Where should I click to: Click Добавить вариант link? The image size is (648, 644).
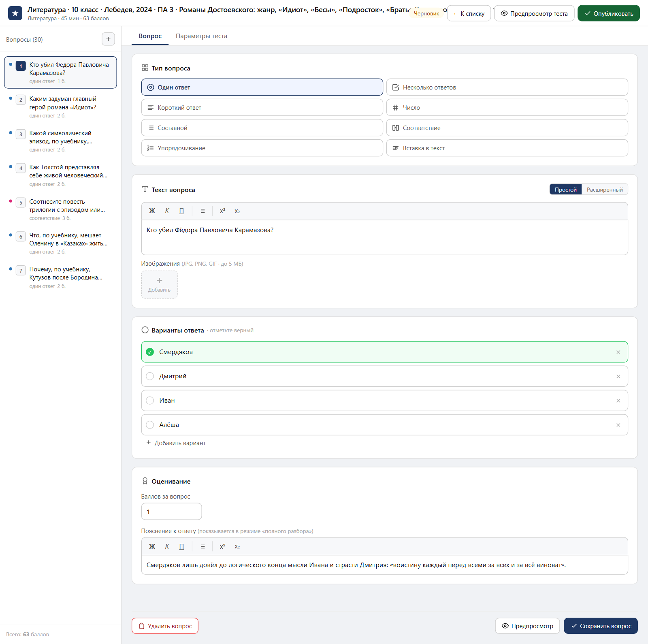(176, 443)
